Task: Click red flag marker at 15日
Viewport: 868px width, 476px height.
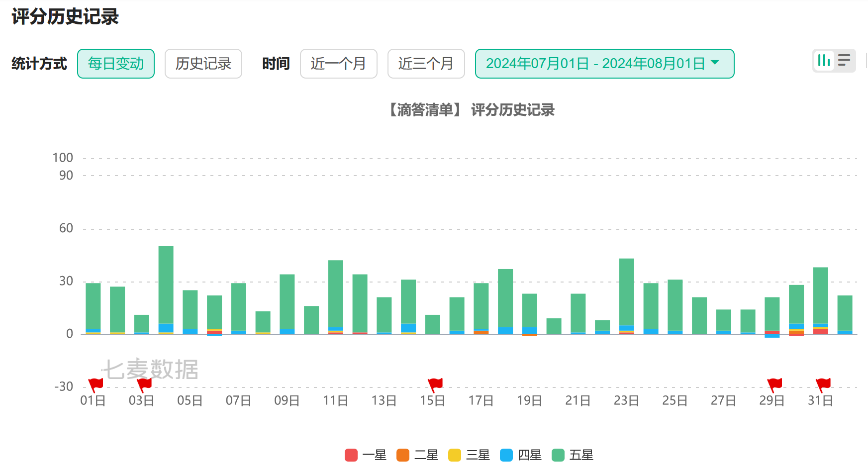Action: [435, 385]
